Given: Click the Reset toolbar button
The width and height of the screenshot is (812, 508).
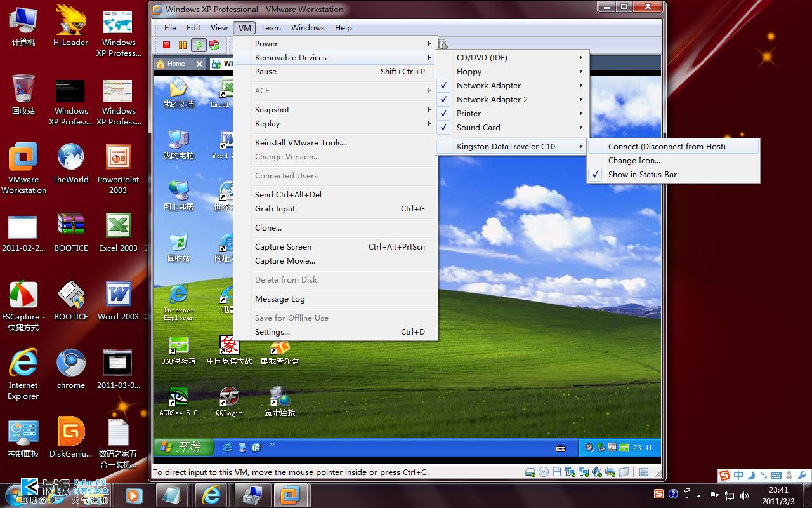Looking at the screenshot, I should 214,45.
